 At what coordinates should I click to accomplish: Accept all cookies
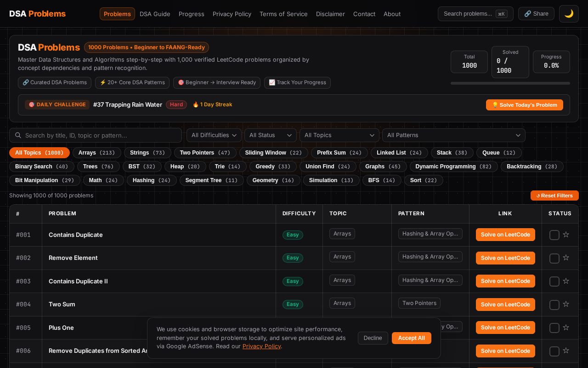pyautogui.click(x=411, y=338)
